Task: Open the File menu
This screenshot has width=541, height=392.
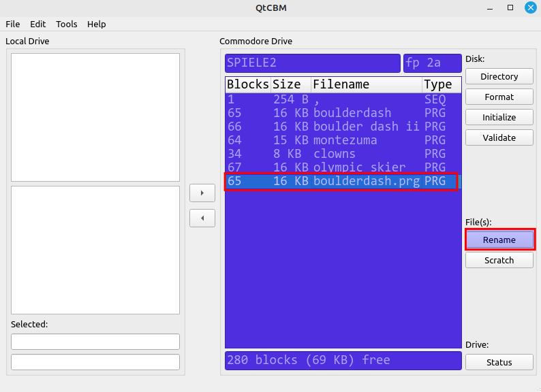Action: coord(12,24)
